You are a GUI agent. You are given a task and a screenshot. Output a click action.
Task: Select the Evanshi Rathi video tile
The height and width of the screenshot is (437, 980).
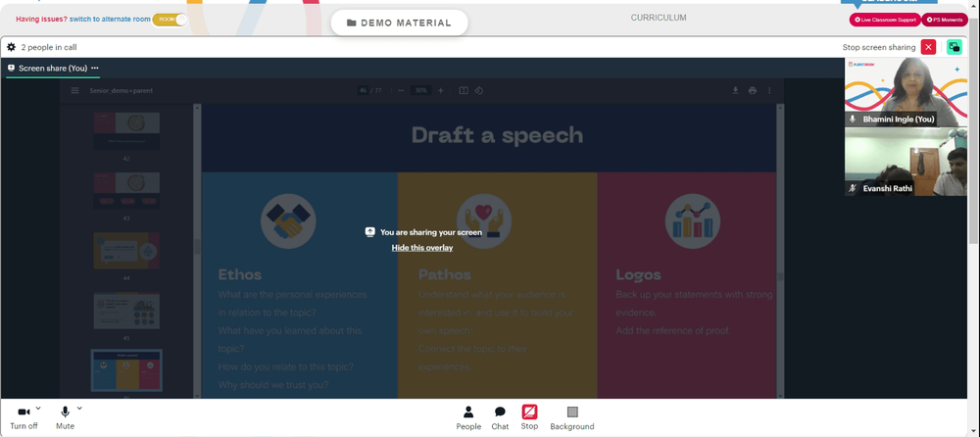click(906, 162)
